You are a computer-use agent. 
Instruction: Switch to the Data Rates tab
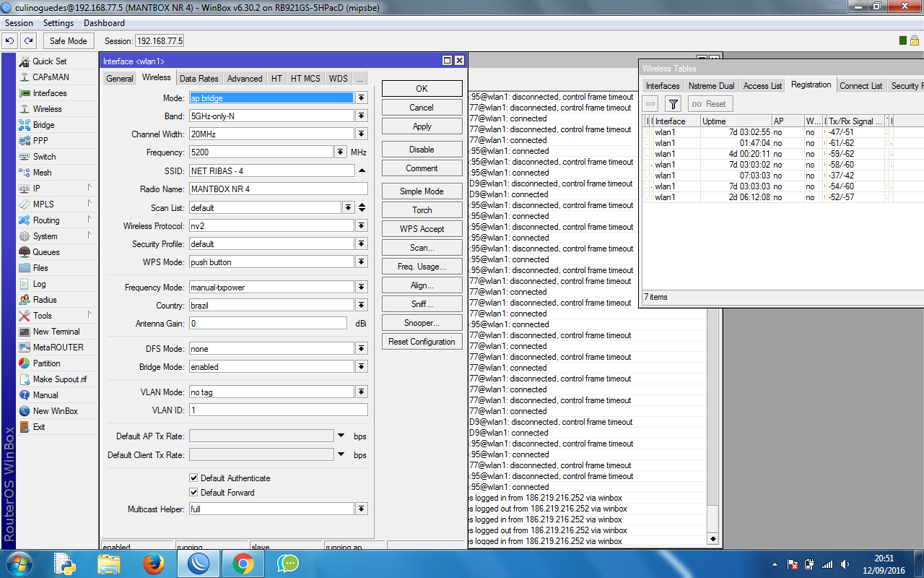coord(199,79)
